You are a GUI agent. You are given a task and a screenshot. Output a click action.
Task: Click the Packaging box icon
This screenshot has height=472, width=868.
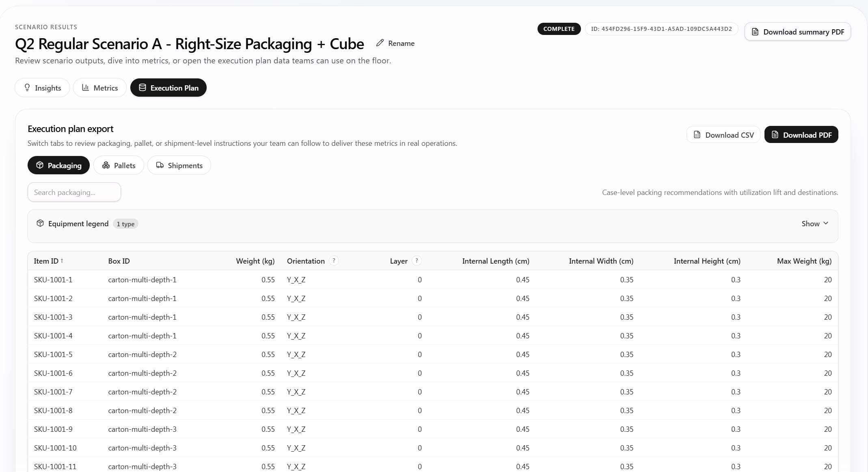[40, 165]
